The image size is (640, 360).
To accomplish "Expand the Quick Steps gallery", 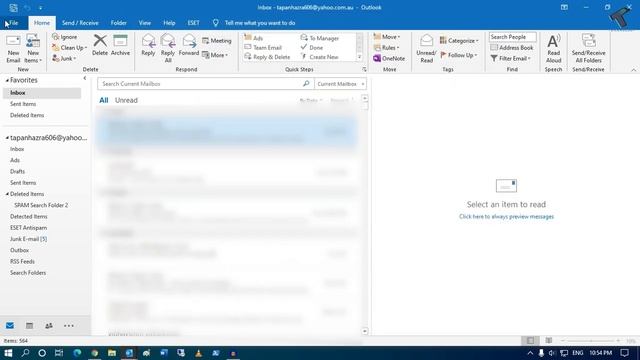I will 360,57.
